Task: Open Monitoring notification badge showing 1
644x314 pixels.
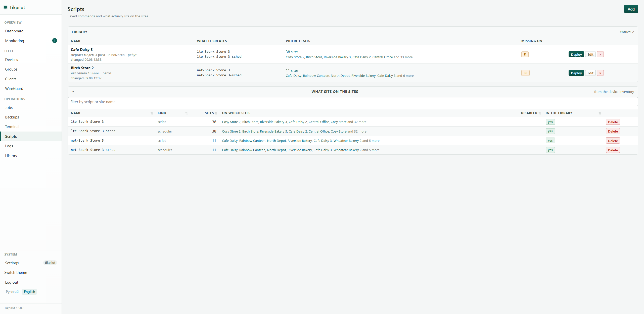Action: 55,41
